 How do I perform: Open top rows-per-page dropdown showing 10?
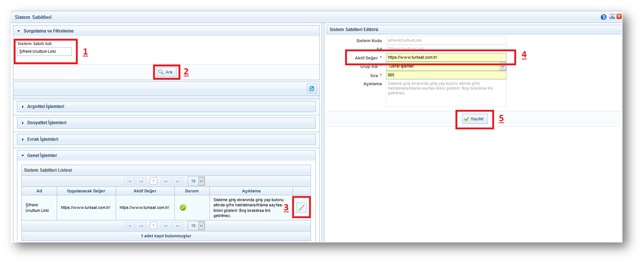coord(197,181)
